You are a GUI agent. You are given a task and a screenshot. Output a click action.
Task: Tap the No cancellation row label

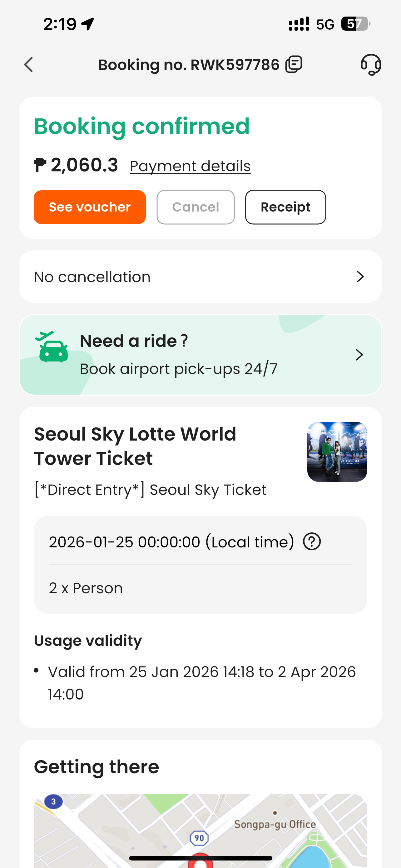pyautogui.click(x=92, y=277)
